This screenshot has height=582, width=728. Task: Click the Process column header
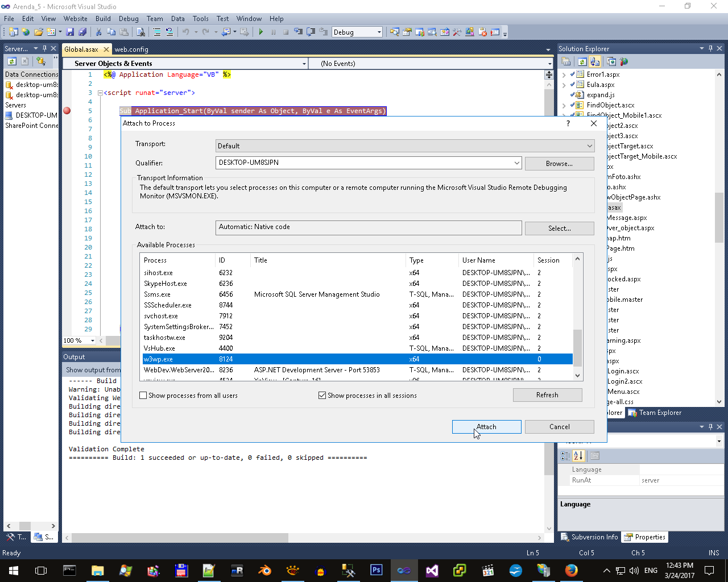tap(177, 260)
